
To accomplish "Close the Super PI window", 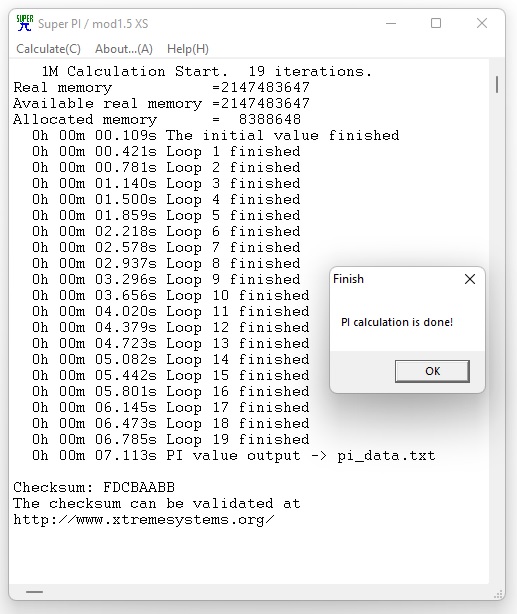I will coord(482,23).
